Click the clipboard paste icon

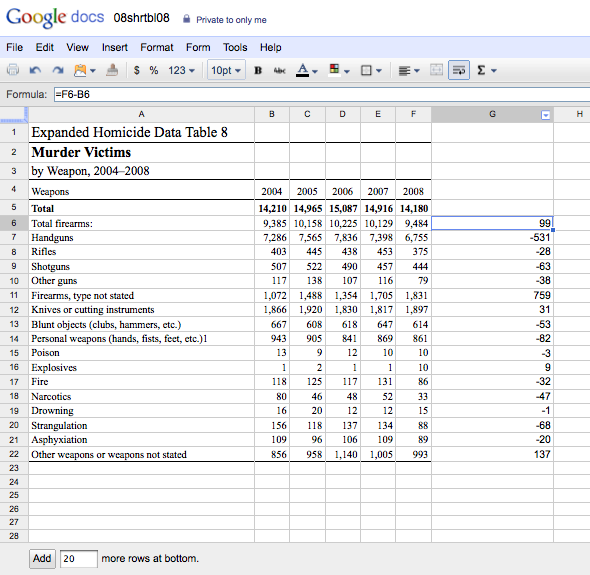80,70
